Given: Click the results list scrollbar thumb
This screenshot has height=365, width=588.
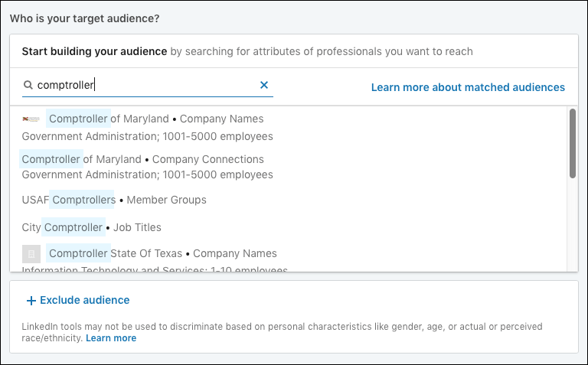Looking at the screenshot, I should click(x=572, y=143).
